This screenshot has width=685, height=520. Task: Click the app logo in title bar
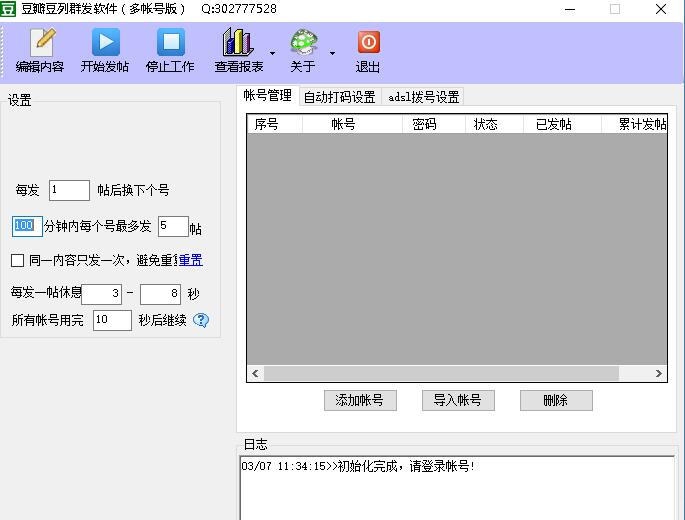(10, 9)
